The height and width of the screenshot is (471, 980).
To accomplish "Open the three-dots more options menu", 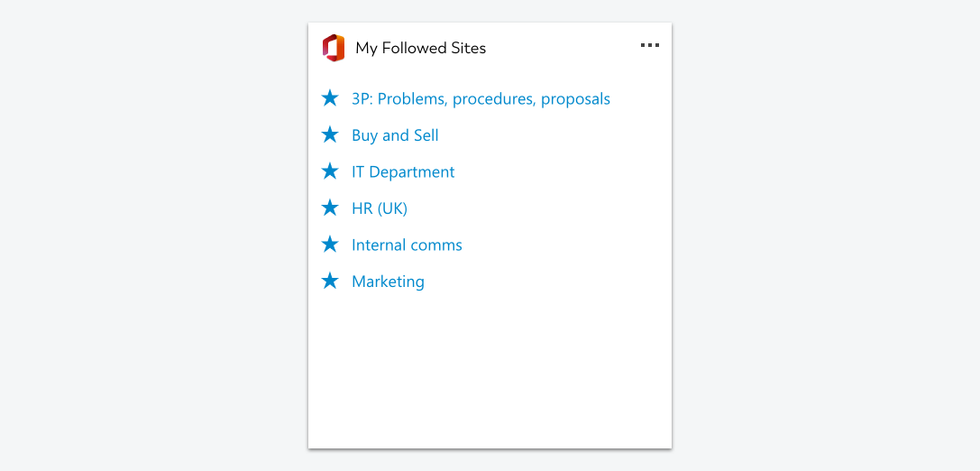I will click(650, 46).
